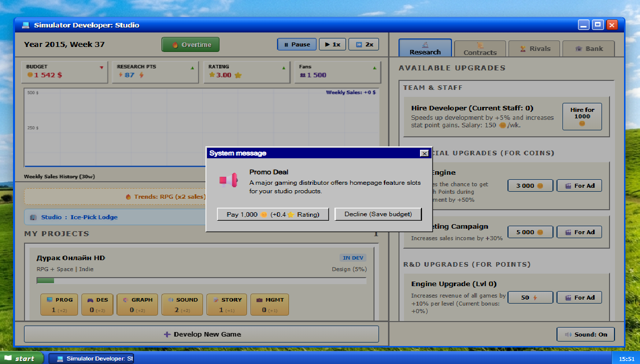The image size is (640, 364).
Task: Click the rating star icon after 3.00
Action: coord(237,75)
